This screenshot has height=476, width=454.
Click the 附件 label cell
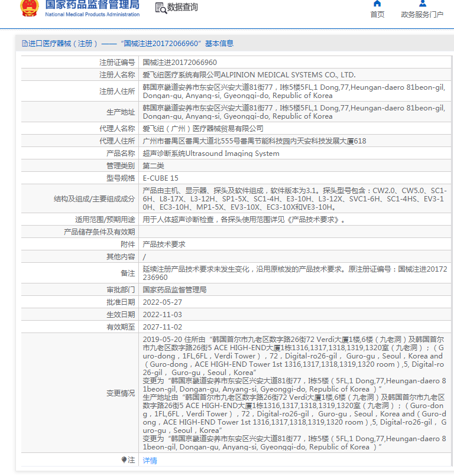[x=80, y=244]
